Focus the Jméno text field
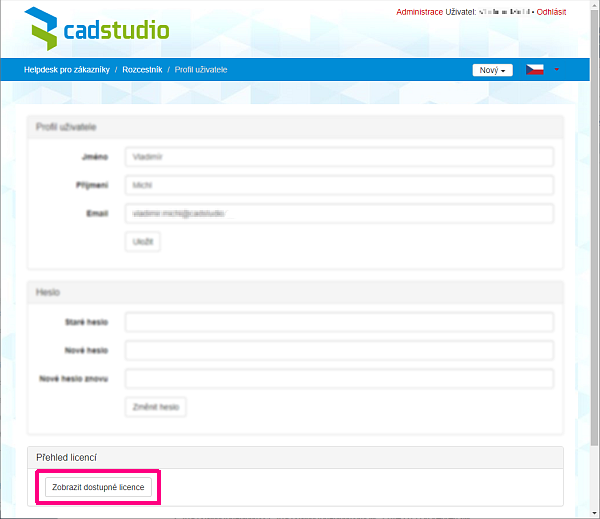600x519 pixels. (339, 157)
